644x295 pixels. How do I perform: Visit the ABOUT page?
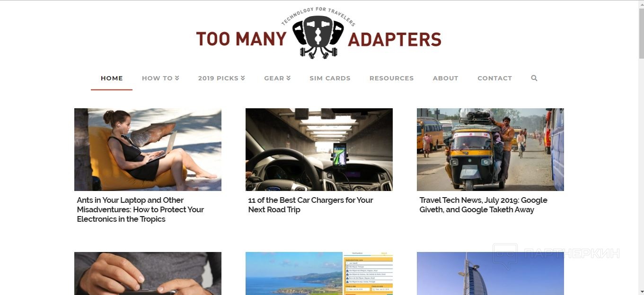(445, 78)
